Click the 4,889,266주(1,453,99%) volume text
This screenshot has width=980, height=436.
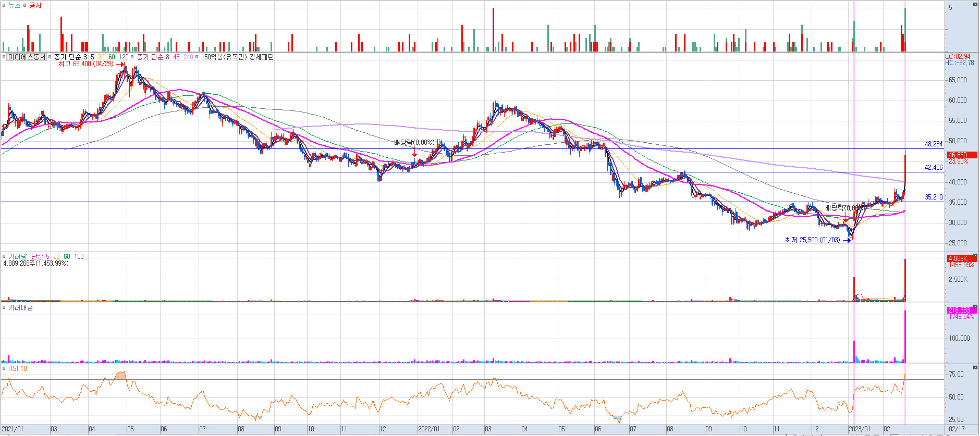(x=35, y=263)
